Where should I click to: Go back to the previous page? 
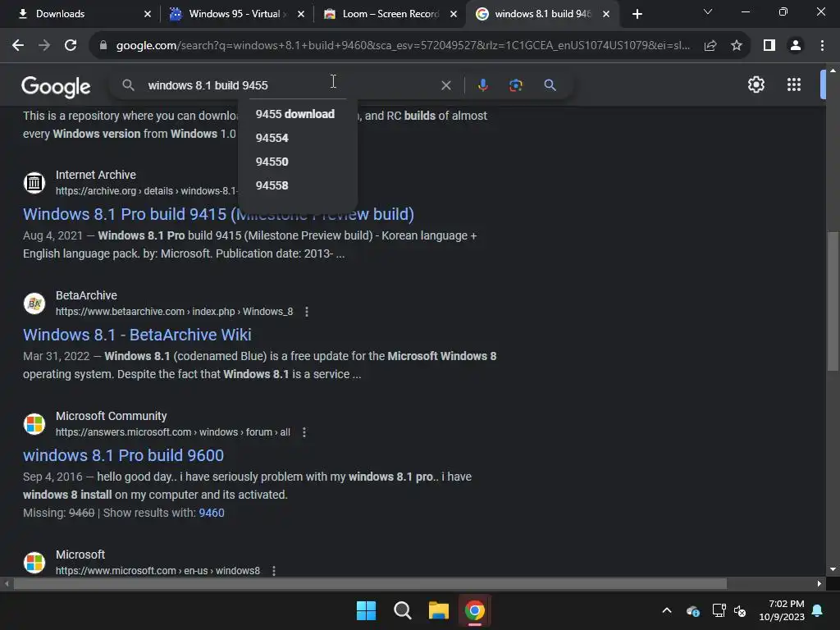tap(18, 46)
